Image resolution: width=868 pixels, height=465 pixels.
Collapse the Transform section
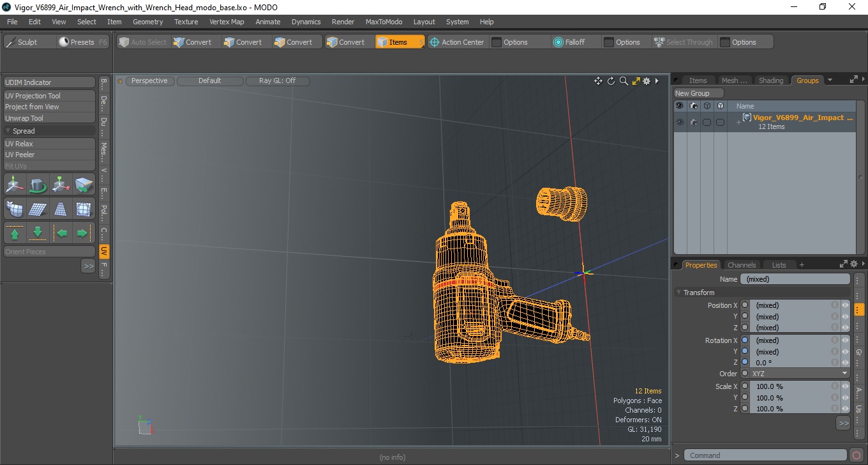click(x=678, y=293)
